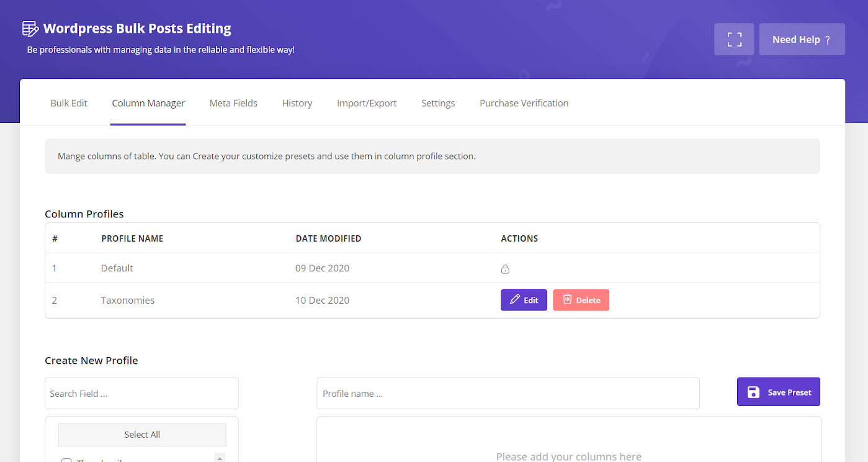Select the Column Manager tab
The height and width of the screenshot is (462, 868).
[148, 103]
